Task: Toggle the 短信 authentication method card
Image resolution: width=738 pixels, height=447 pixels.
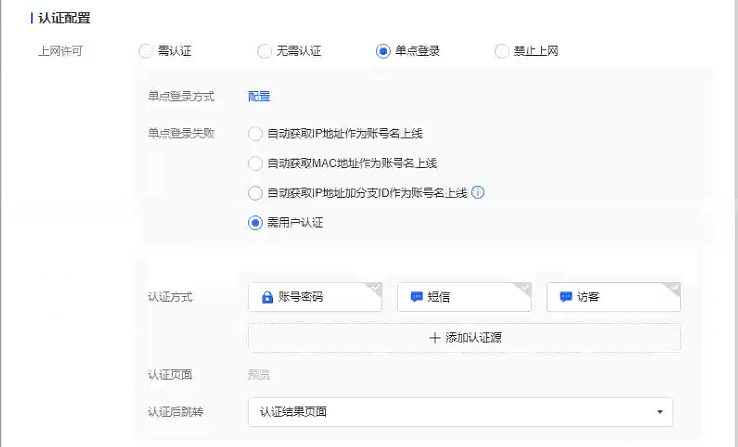Action: click(x=464, y=297)
